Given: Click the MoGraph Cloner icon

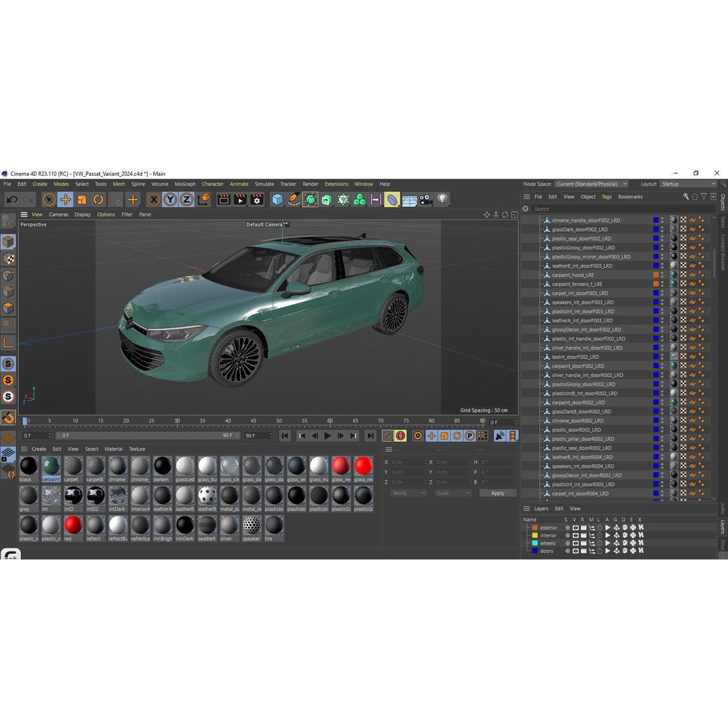Looking at the screenshot, I should pos(359,200).
